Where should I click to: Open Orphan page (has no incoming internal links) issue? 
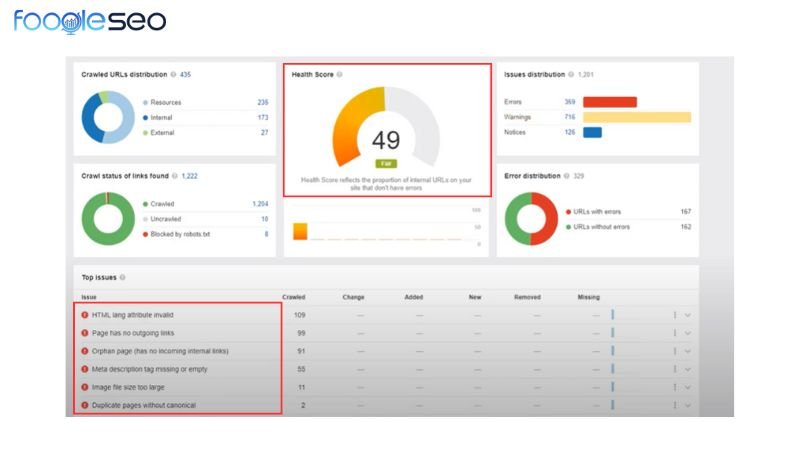pos(160,351)
